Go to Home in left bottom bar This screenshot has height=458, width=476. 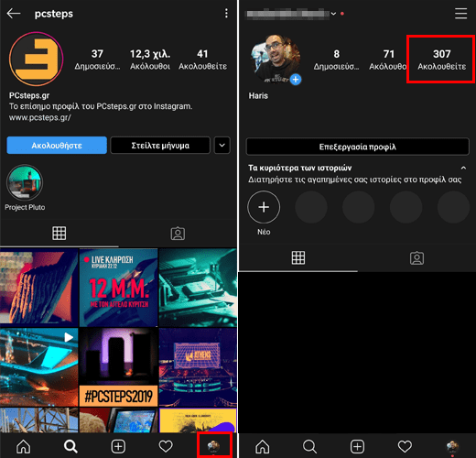pos(24,447)
